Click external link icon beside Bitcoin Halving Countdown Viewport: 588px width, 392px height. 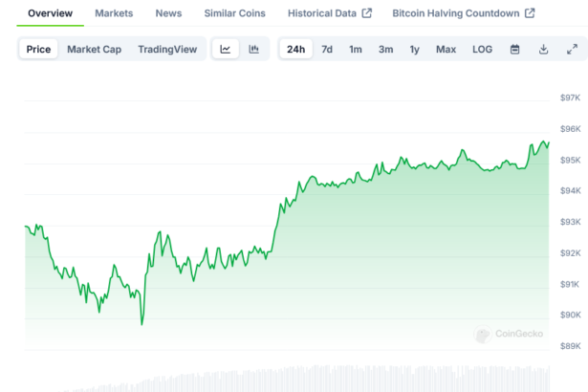[x=531, y=13]
